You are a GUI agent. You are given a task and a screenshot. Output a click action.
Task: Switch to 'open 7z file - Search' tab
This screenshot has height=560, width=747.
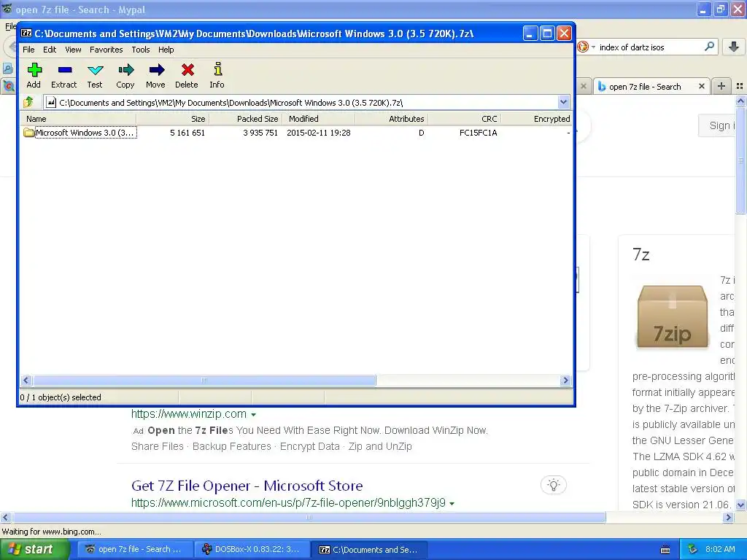pyautogui.click(x=645, y=86)
